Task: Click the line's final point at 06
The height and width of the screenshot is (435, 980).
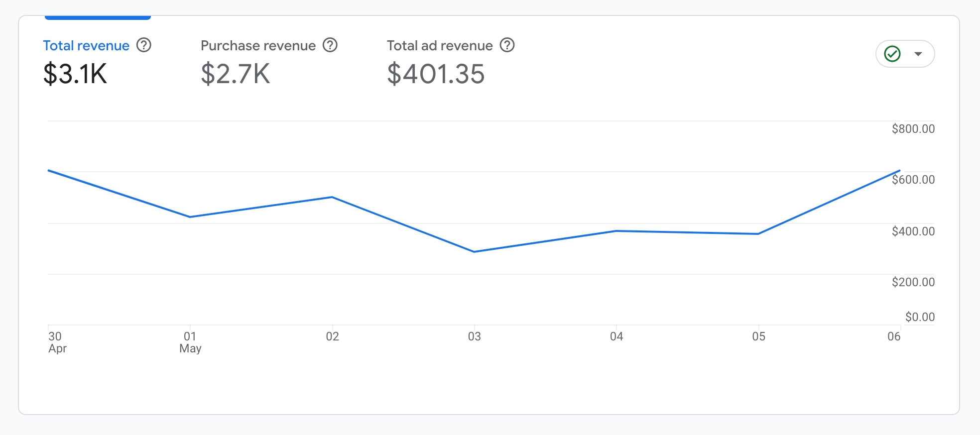Action: 900,171
